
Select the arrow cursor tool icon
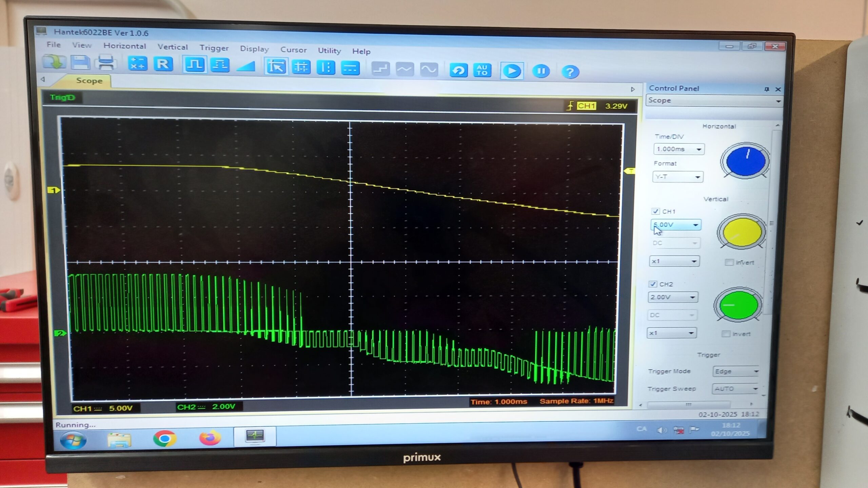tap(276, 67)
